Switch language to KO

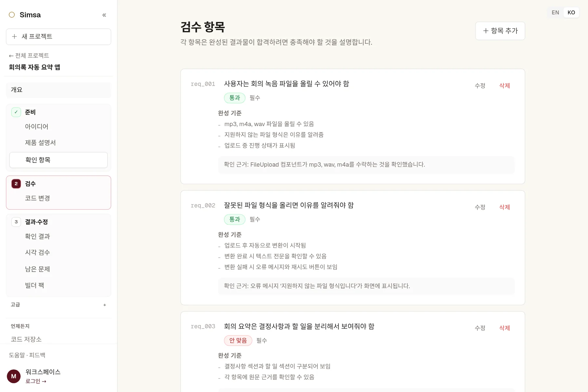coord(571,12)
